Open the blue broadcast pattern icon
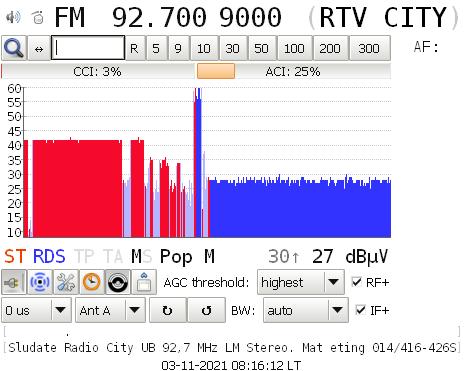The height and width of the screenshot is (371, 464). tap(40, 282)
